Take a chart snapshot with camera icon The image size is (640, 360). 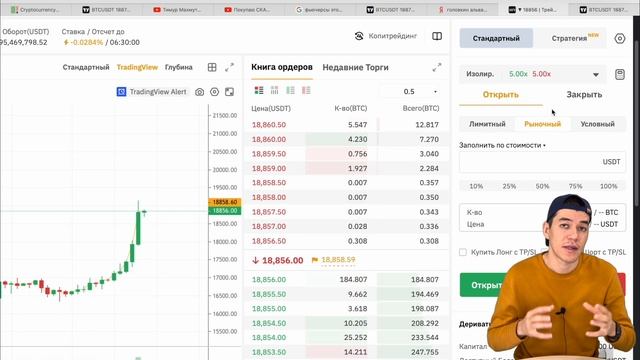coord(199,92)
